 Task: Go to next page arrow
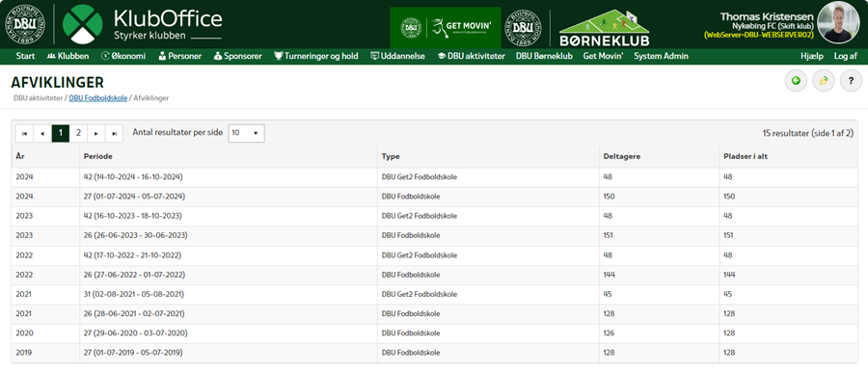click(x=96, y=133)
